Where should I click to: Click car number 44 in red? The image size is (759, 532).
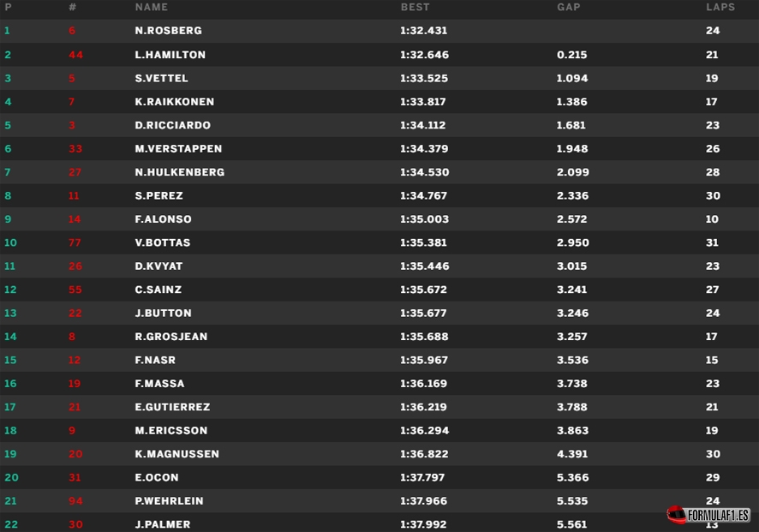(76, 55)
